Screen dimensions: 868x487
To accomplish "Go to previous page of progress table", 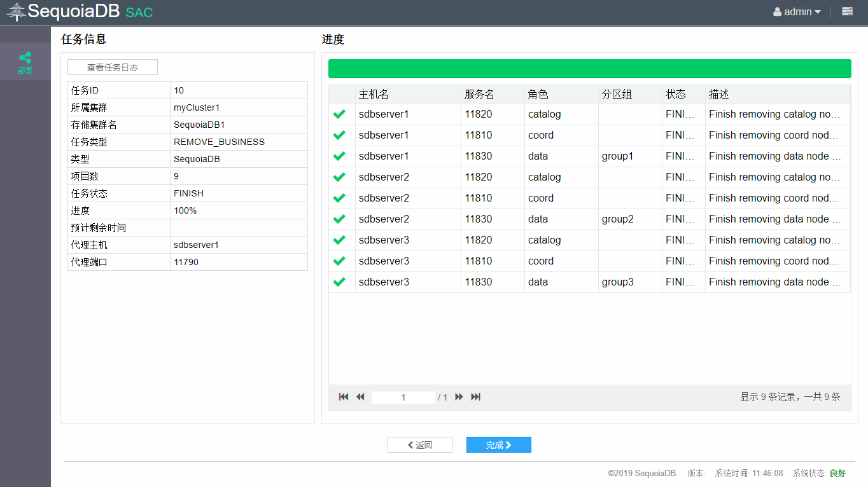I will click(x=360, y=397).
